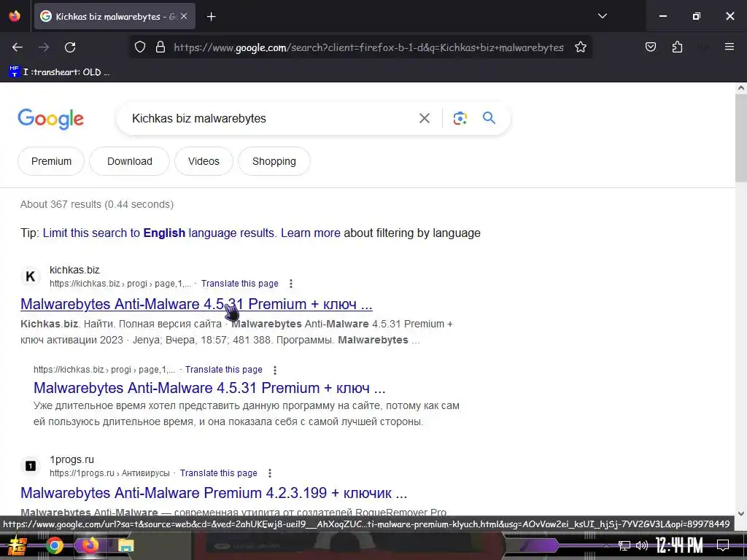Click the scrollbar down arrow
747x560 pixels.
pyautogui.click(x=741, y=513)
